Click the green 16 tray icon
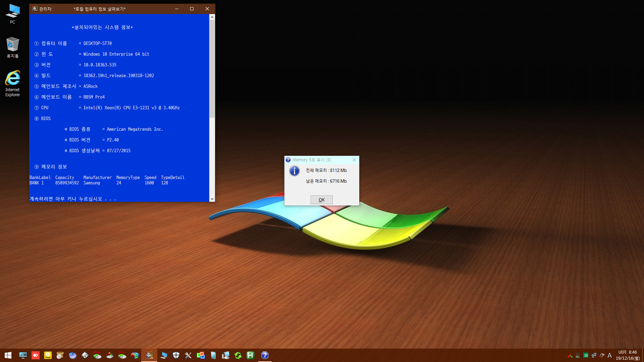The height and width of the screenshot is (362, 644). point(586,355)
